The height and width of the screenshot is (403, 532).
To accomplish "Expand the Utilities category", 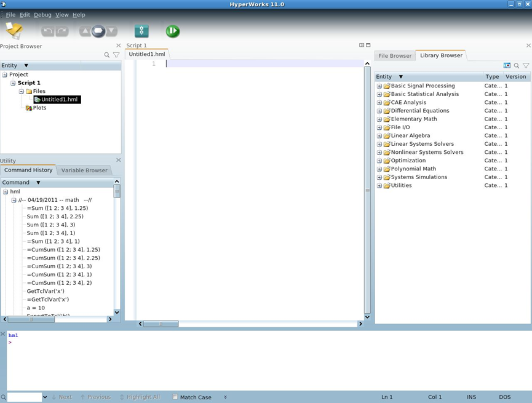I will (x=379, y=186).
